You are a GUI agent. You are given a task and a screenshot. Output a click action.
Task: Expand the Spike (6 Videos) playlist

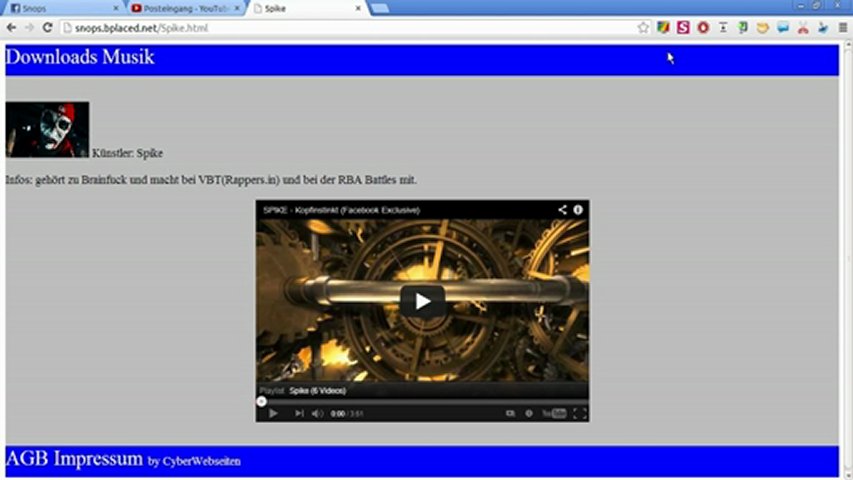(x=317, y=390)
